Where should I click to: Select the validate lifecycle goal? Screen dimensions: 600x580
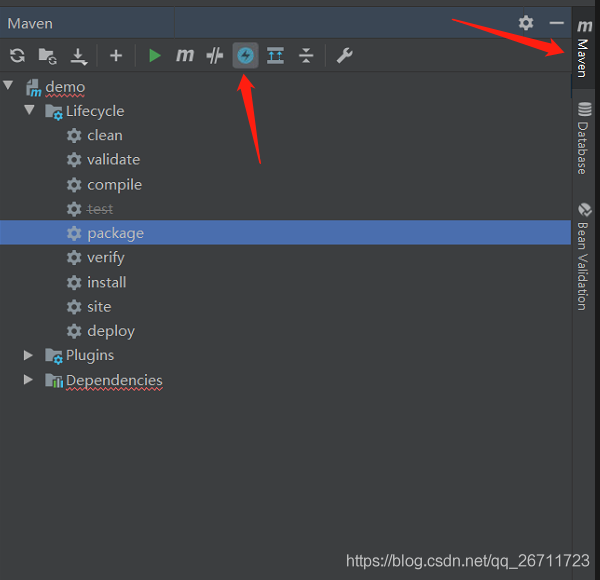point(285,160)
